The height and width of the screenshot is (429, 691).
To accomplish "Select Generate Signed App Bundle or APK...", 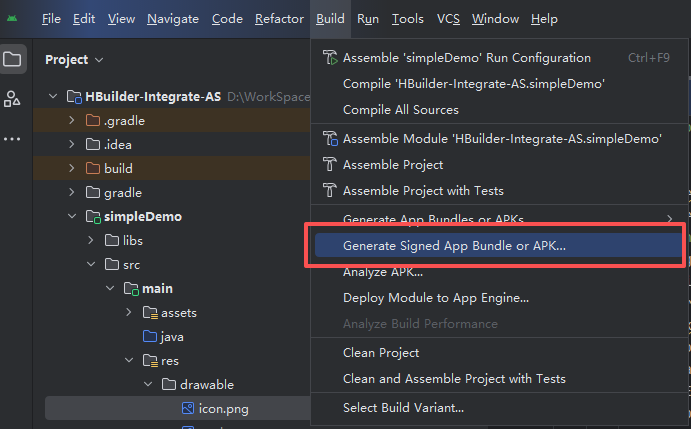I will [499, 246].
